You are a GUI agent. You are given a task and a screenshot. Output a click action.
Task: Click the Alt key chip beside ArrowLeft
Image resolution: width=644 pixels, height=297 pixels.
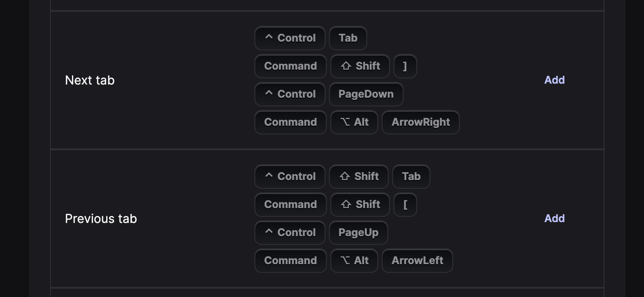click(354, 261)
